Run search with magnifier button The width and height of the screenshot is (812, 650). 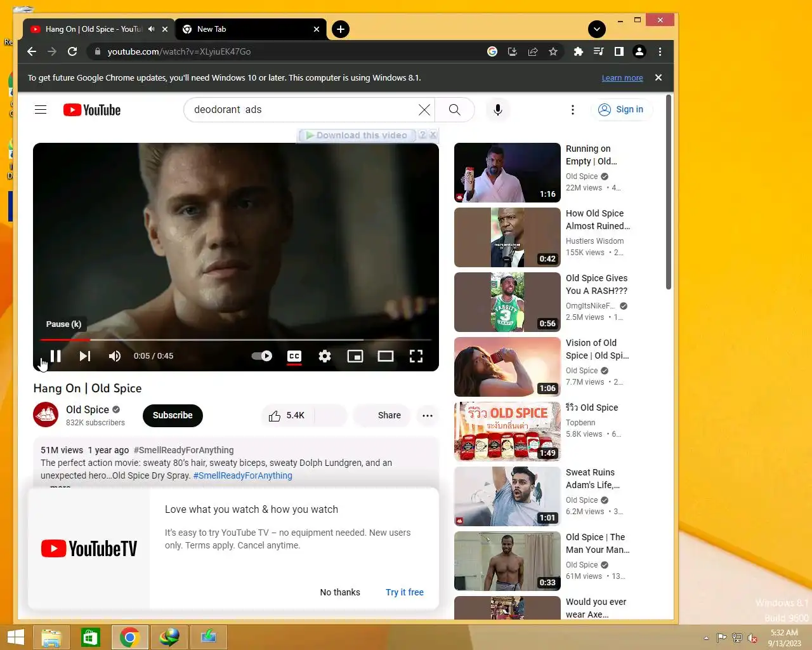tap(455, 110)
